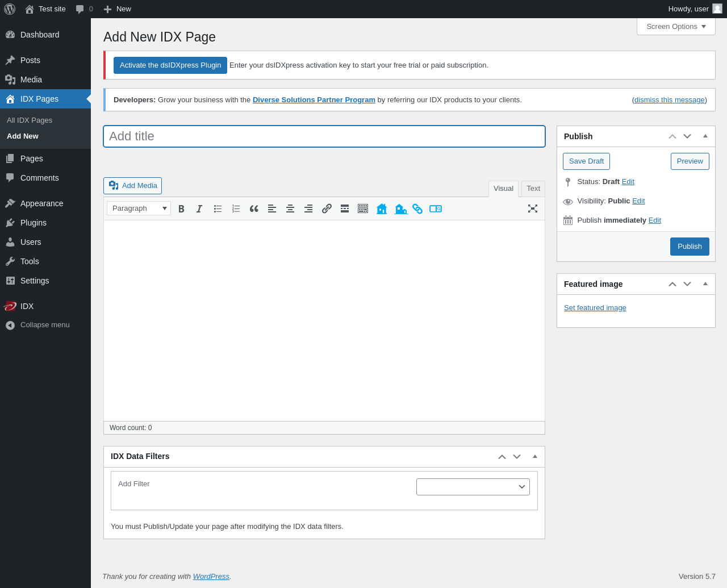Toggle italic formatting in editor toolbar
This screenshot has width=727, height=588.
tap(199, 208)
